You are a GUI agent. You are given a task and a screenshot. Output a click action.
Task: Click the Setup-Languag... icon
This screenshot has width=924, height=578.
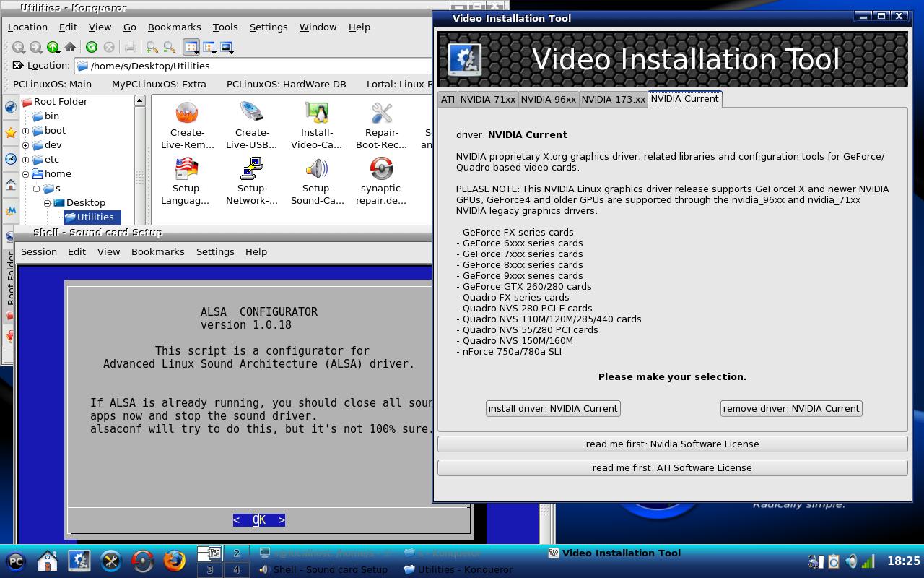(187, 181)
